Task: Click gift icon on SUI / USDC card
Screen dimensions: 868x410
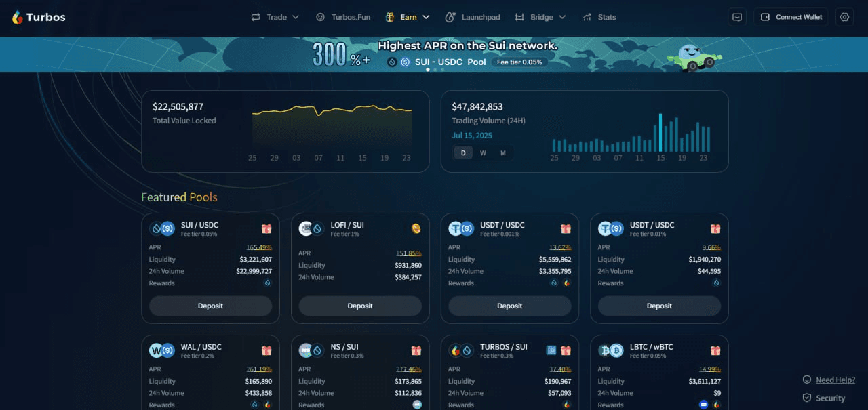Action: (267, 229)
